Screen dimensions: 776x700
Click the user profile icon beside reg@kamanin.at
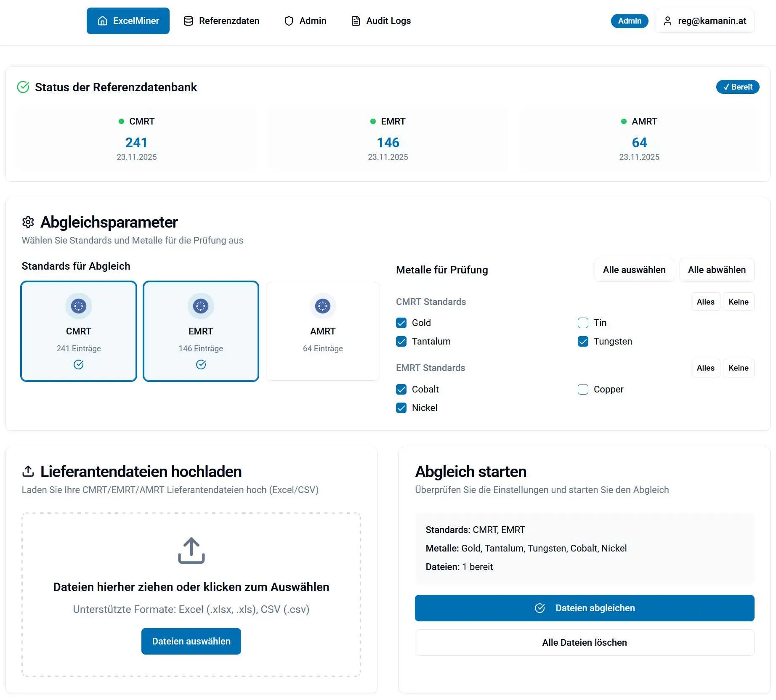(667, 21)
